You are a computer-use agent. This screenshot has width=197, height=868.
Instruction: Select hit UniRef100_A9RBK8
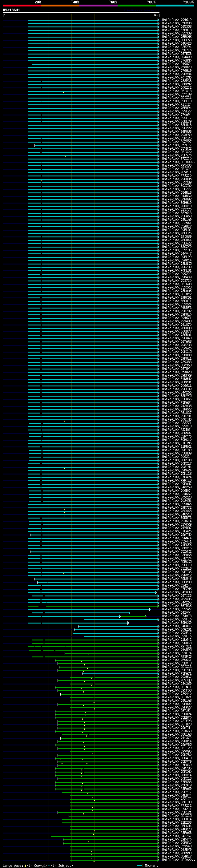[177, 643]
